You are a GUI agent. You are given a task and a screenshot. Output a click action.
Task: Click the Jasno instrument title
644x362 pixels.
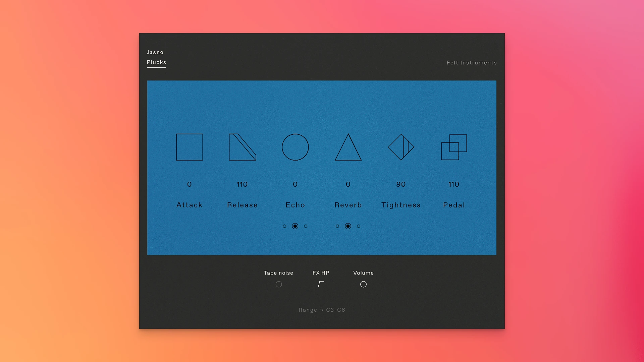click(x=155, y=52)
